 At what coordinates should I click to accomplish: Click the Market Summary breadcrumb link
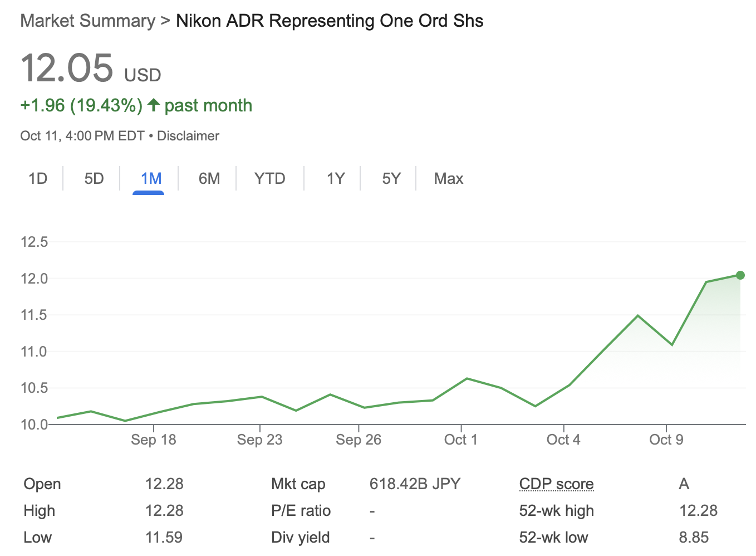pos(87,21)
